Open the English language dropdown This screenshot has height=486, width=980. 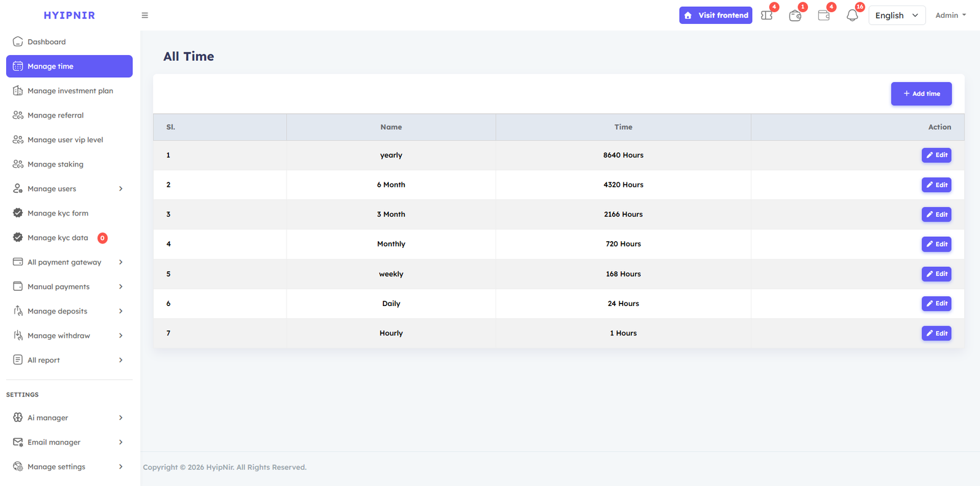click(x=896, y=15)
